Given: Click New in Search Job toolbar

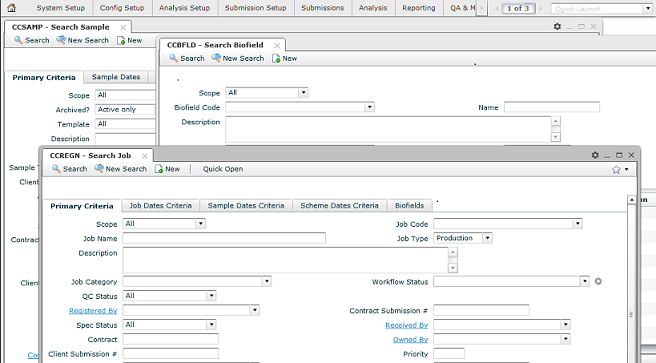Looking at the screenshot, I should [167, 169].
